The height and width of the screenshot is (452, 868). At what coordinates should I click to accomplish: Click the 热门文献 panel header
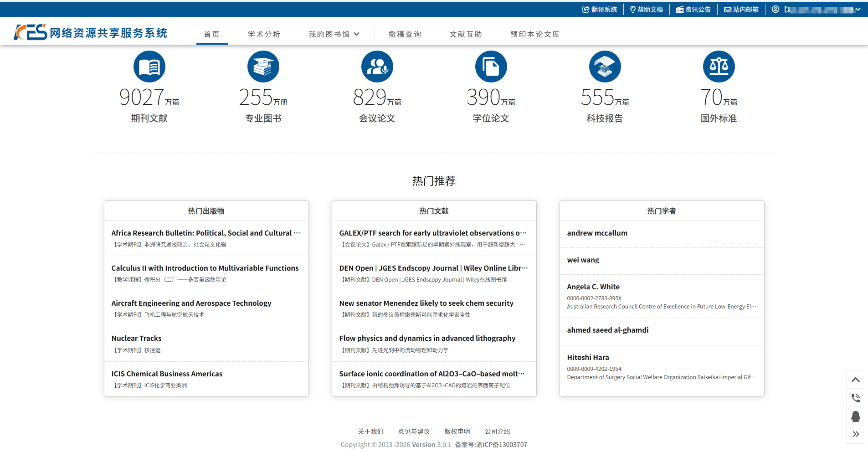click(x=434, y=211)
